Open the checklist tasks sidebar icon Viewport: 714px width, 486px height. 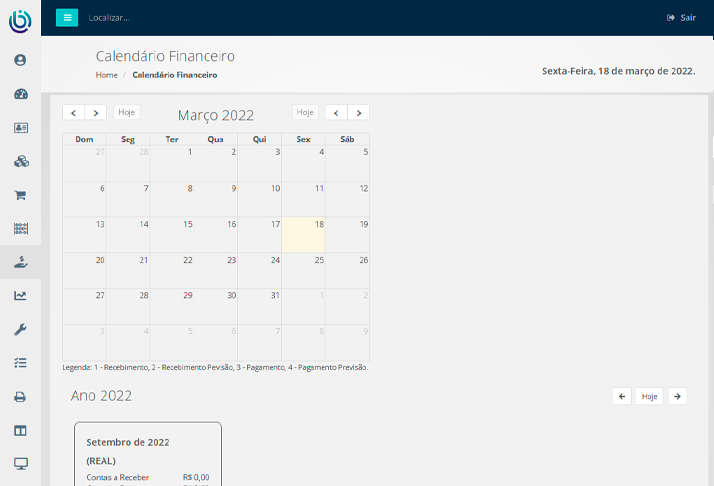(20, 363)
